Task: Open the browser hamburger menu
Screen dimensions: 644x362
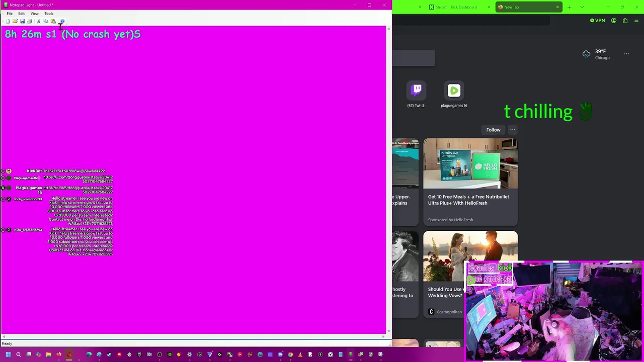Action: coord(636,21)
